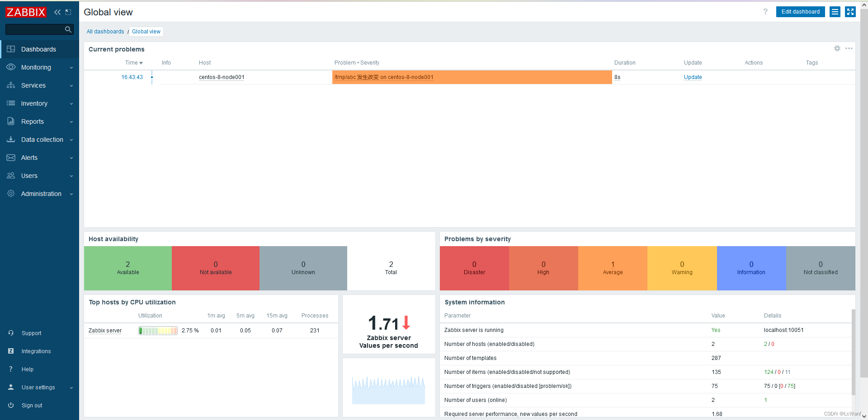This screenshot has height=420, width=868.
Task: Click the Inventory list icon
Action: [11, 103]
